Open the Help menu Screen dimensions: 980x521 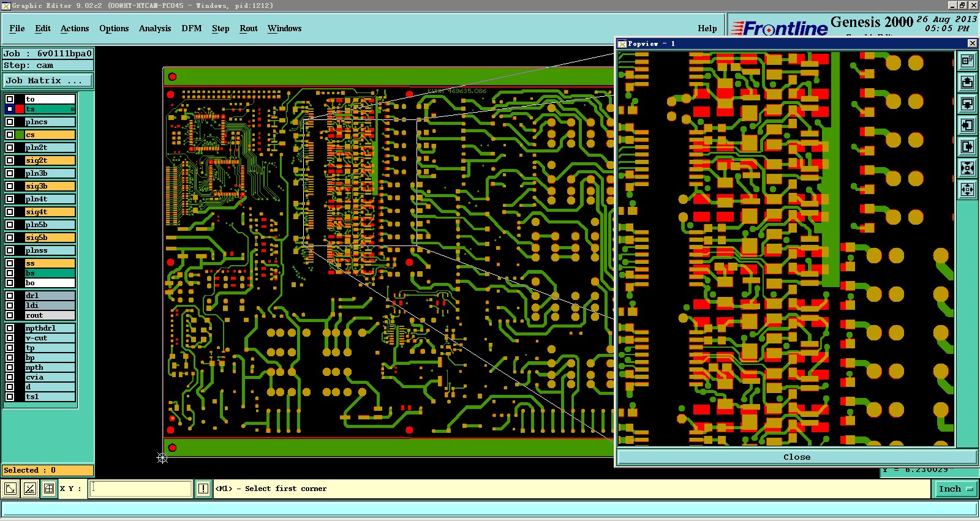707,28
